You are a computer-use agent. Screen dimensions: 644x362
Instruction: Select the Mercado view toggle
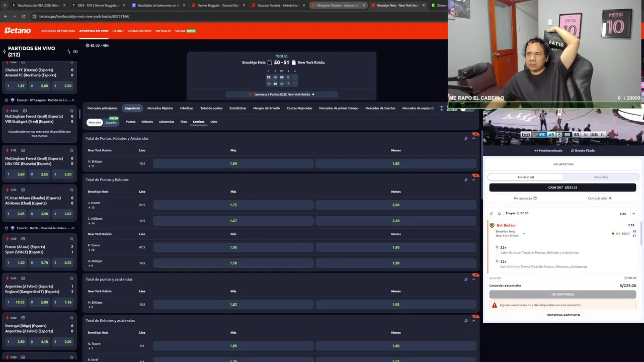(x=95, y=122)
